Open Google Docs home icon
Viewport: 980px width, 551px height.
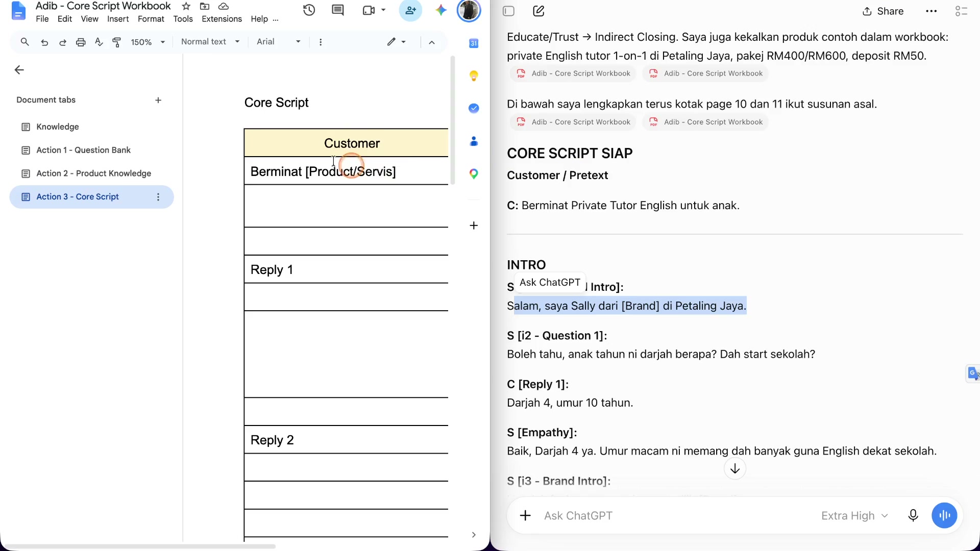(x=18, y=11)
